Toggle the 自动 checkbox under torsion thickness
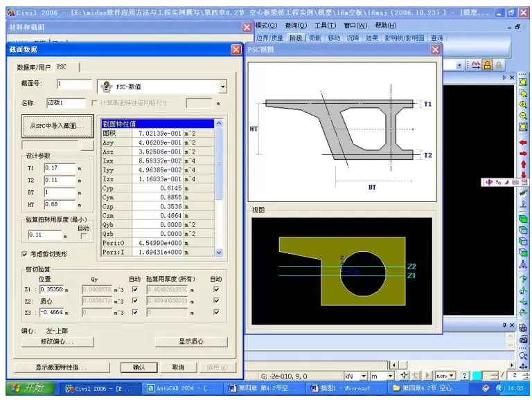This screenshot has width=532, height=400. point(84,235)
